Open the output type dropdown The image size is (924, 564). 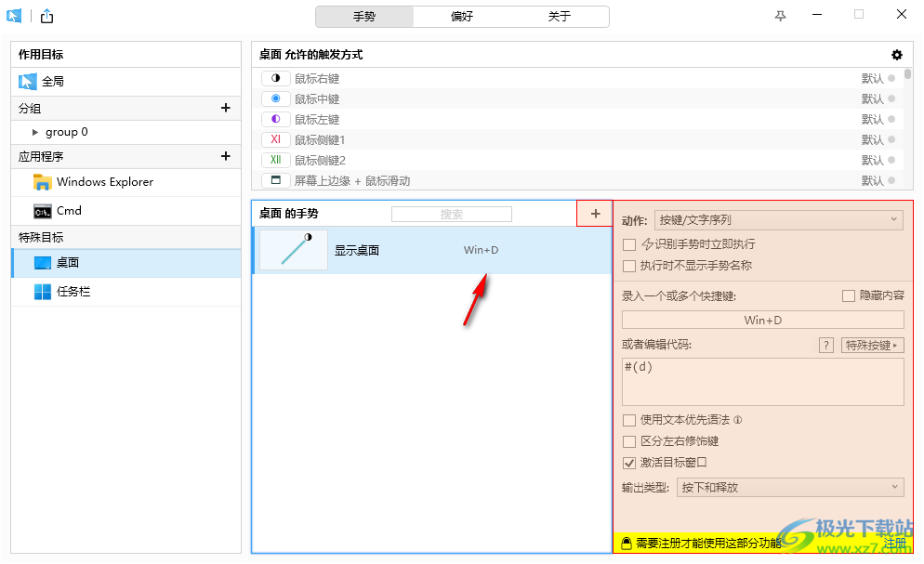click(790, 488)
